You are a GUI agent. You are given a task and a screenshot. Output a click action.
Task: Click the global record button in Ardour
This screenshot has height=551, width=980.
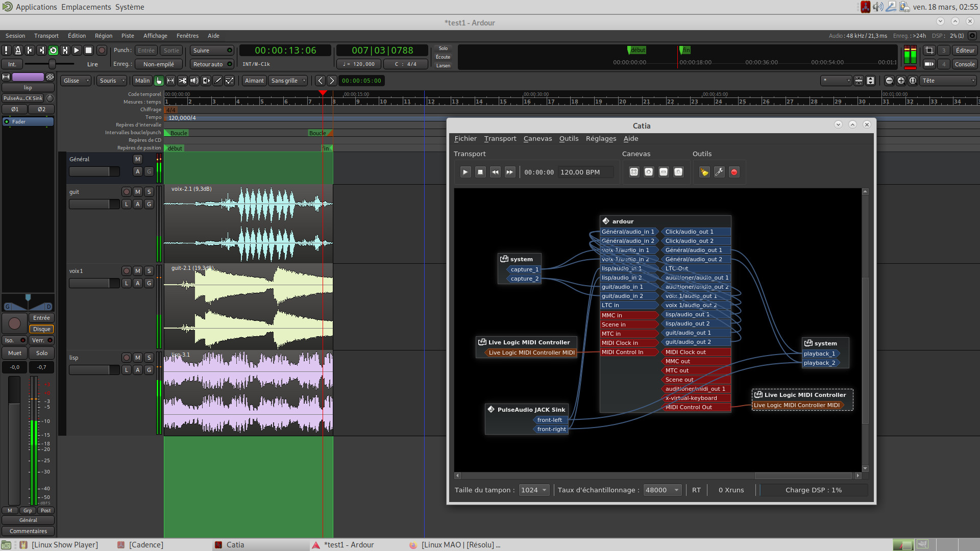pyautogui.click(x=102, y=51)
